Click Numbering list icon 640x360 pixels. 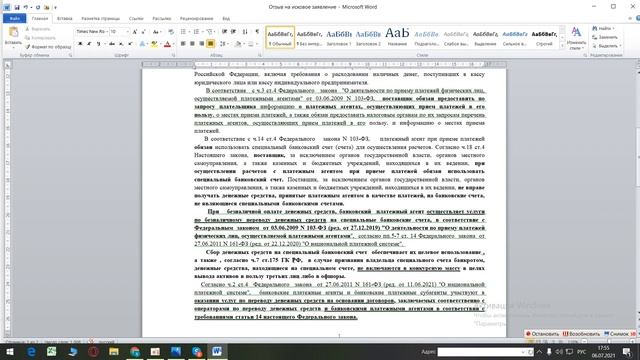[196, 31]
